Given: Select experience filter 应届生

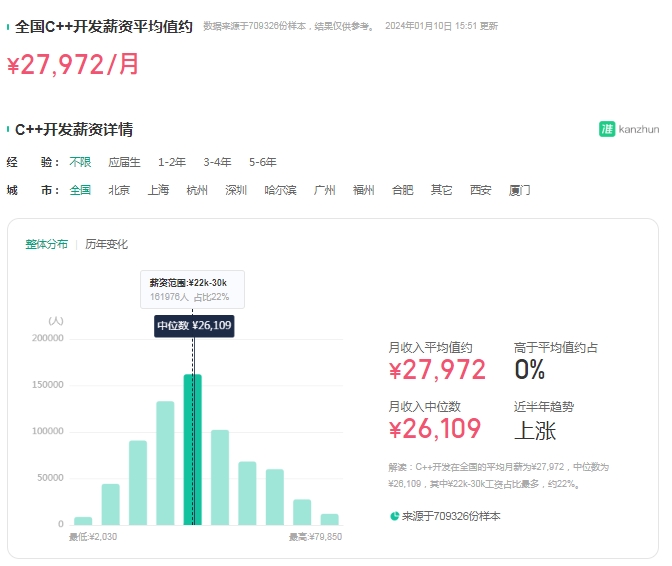Looking at the screenshot, I should click(x=124, y=162).
